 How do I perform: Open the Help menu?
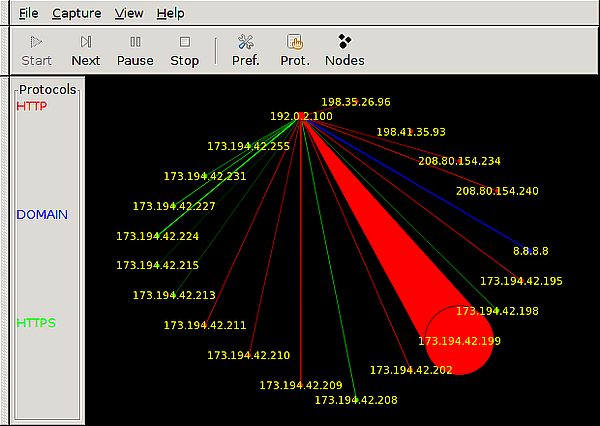(x=170, y=13)
